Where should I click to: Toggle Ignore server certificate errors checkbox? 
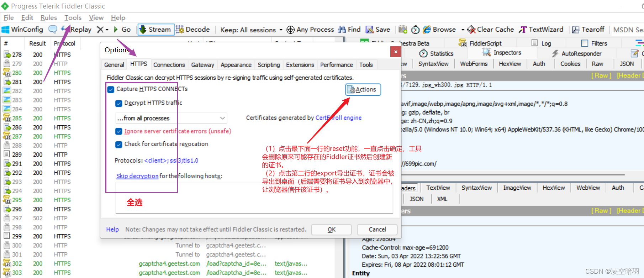(x=119, y=131)
